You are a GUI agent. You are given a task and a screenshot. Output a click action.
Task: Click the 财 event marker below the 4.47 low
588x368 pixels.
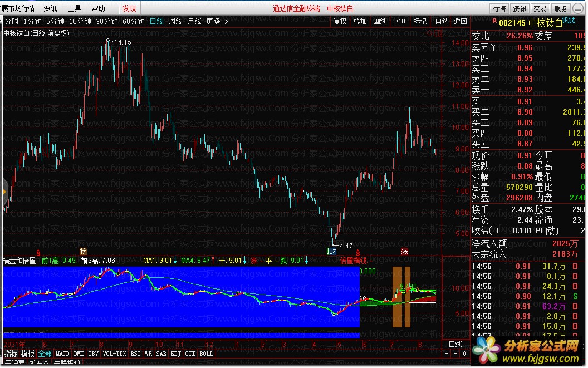331,251
